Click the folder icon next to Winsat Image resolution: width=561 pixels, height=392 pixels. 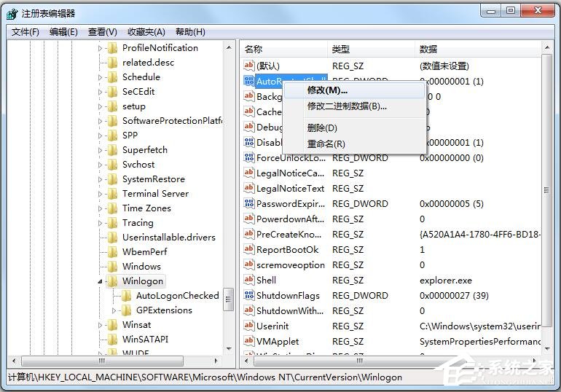click(x=113, y=325)
